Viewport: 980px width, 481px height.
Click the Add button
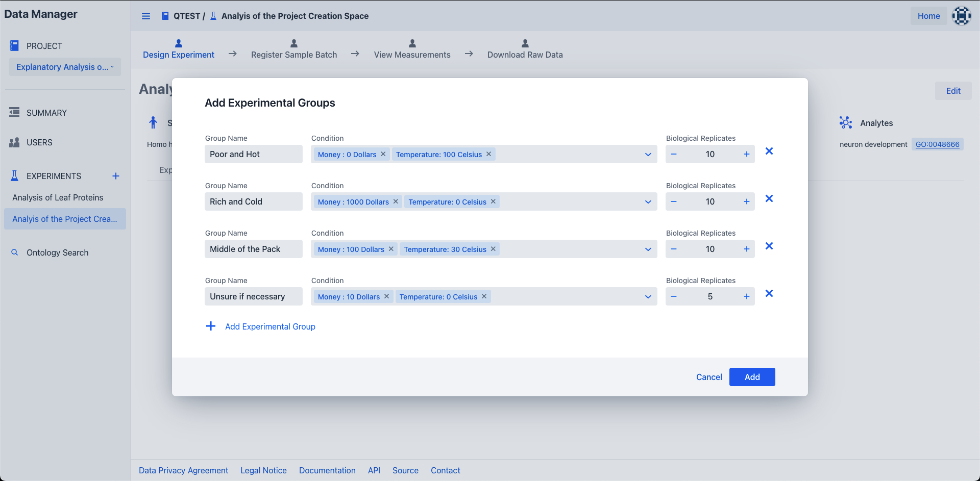coord(752,377)
